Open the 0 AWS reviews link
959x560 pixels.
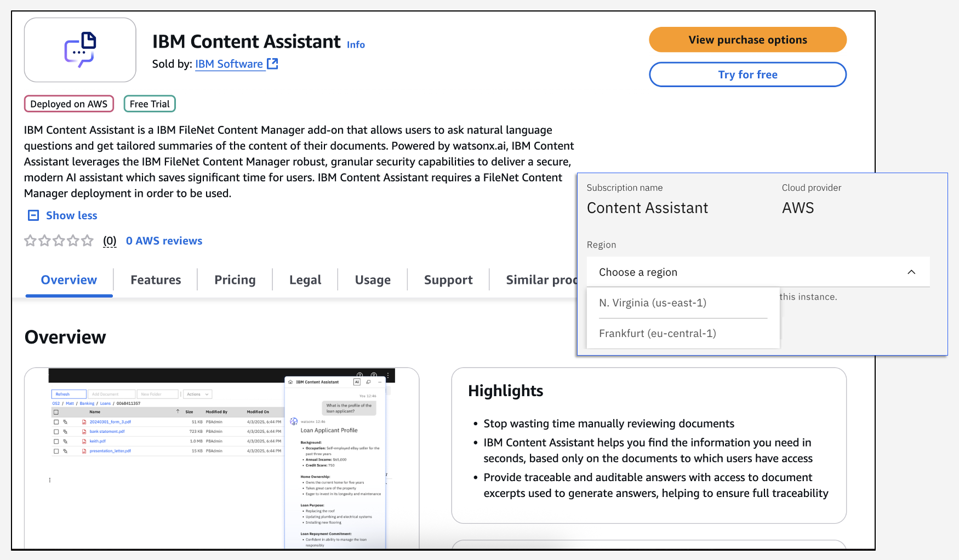pos(164,241)
